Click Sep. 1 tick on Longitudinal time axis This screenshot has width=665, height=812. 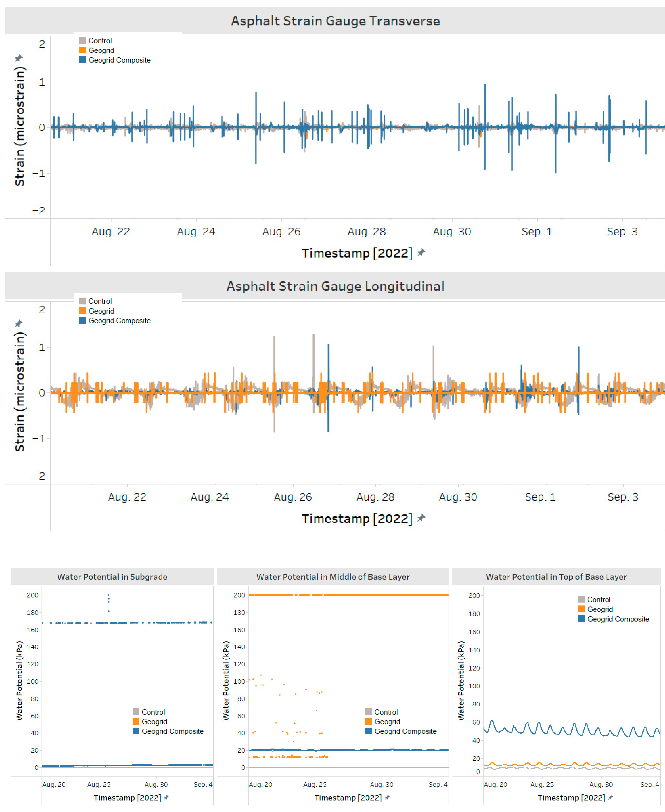pyautogui.click(x=540, y=497)
